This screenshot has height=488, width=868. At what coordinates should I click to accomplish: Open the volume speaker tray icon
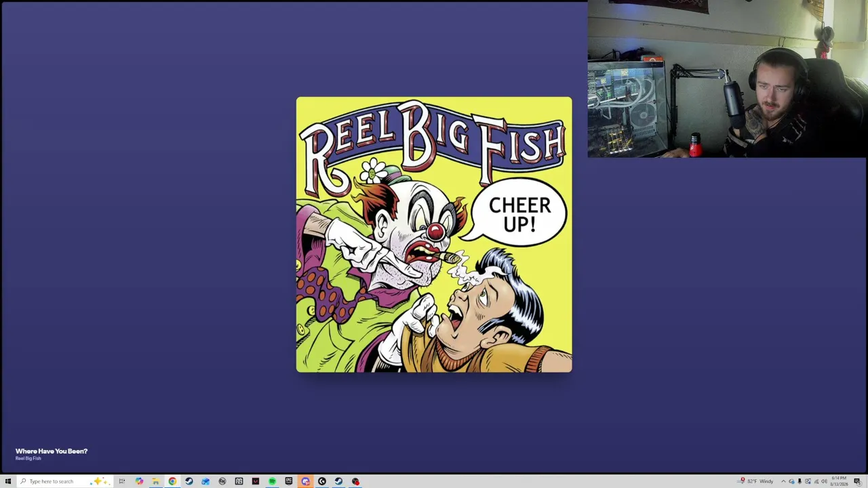(x=824, y=481)
